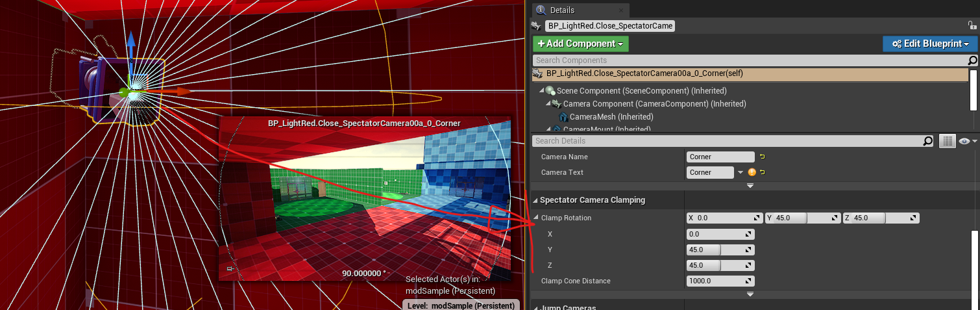Click the CameraMesh static mesh icon

[563, 117]
